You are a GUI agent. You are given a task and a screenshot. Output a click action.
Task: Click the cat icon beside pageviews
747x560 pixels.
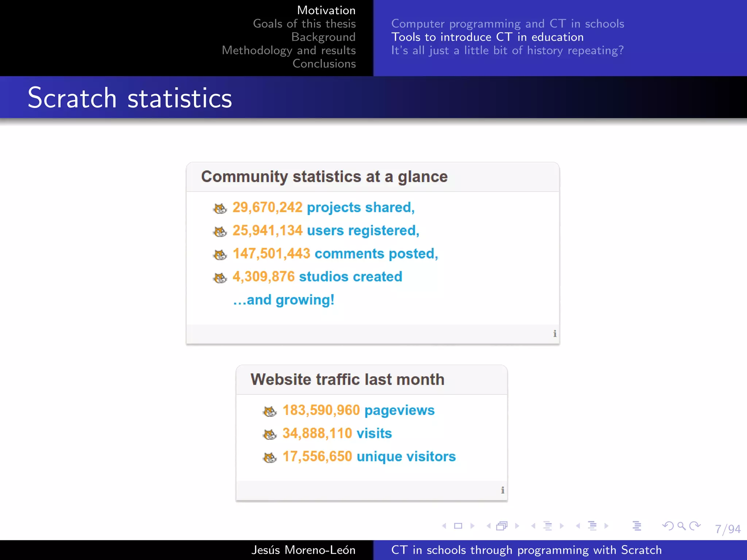pos(270,411)
